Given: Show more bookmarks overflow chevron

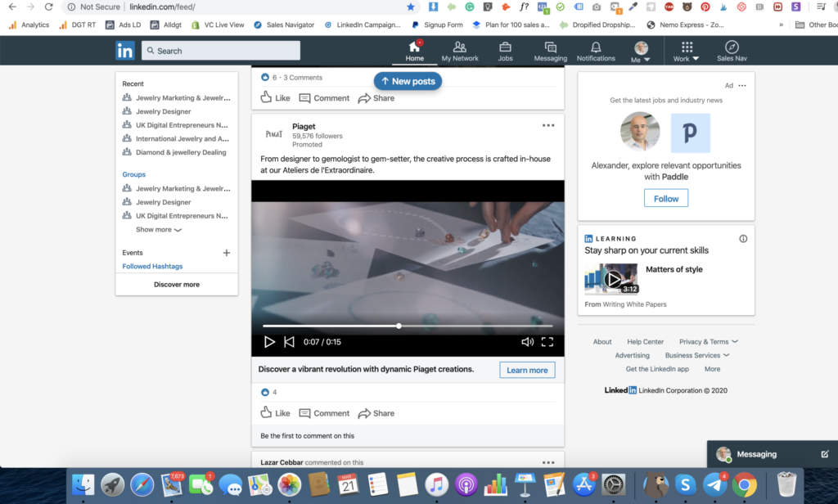Looking at the screenshot, I should pyautogui.click(x=782, y=25).
